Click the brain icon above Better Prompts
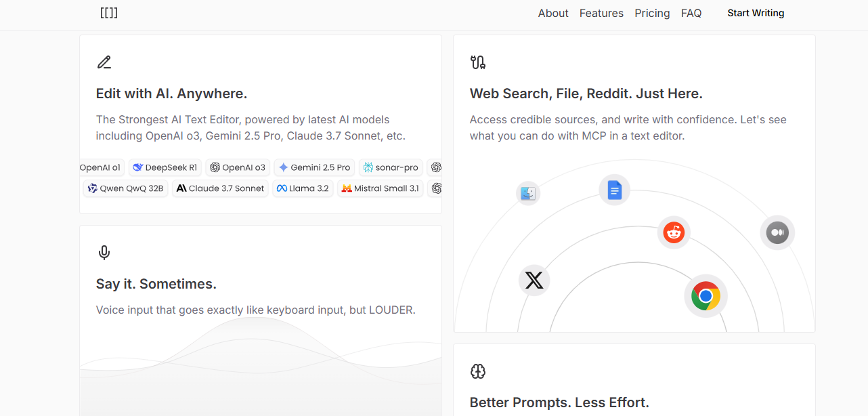 click(x=478, y=371)
